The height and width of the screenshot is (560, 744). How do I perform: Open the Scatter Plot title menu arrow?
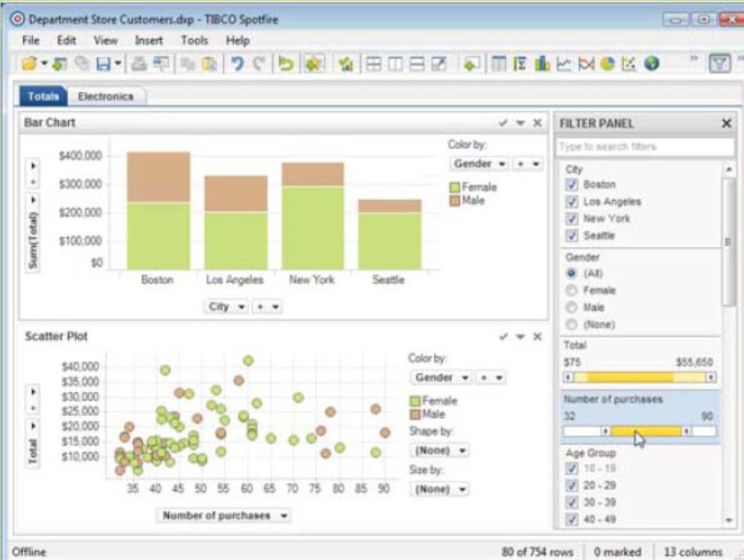(x=520, y=336)
